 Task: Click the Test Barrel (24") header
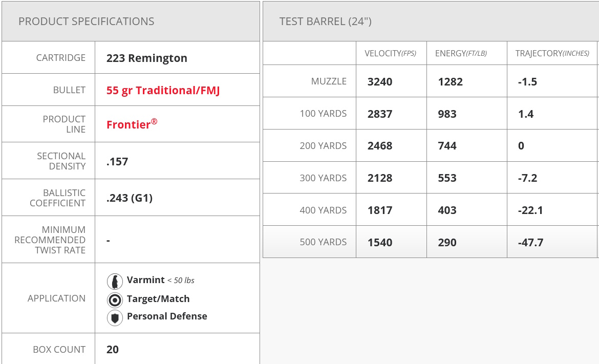coord(326,22)
